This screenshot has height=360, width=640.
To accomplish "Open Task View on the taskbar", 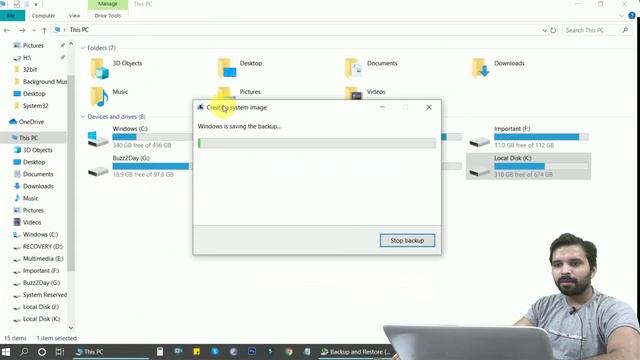I will pos(60,352).
